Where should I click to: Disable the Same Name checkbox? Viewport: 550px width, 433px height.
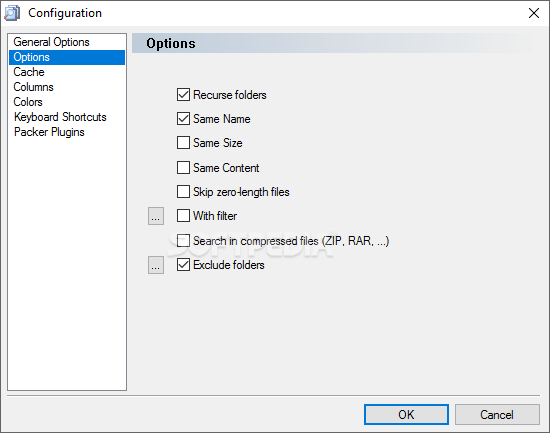point(183,119)
